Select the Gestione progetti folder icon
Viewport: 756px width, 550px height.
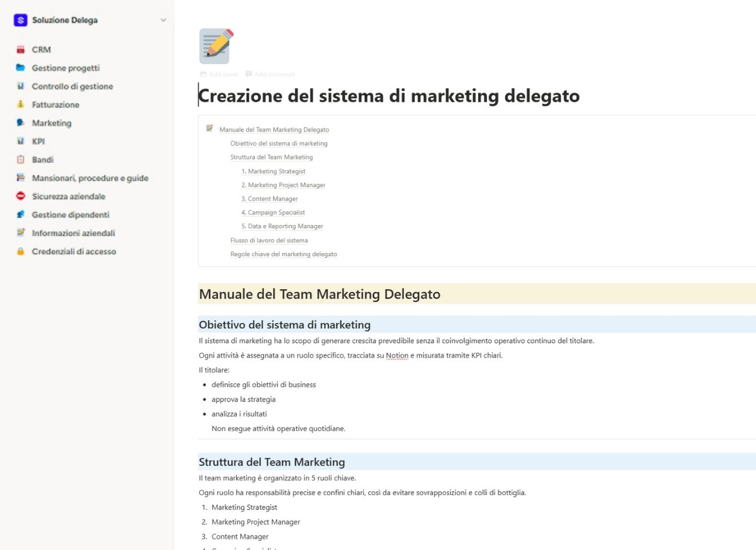pos(21,68)
